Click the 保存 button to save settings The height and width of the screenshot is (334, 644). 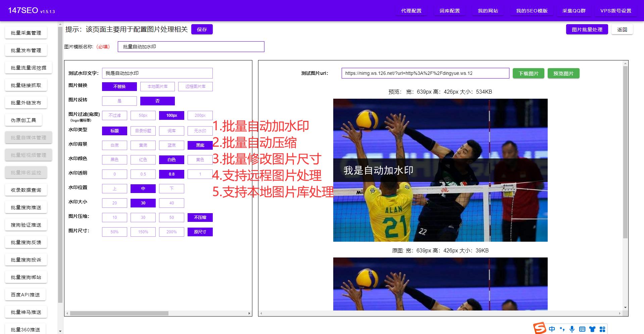tap(202, 29)
